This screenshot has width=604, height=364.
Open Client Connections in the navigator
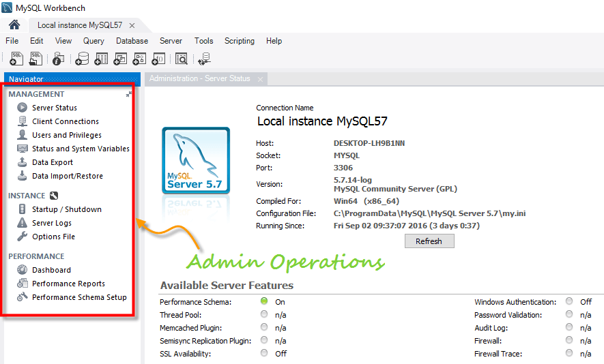click(65, 121)
